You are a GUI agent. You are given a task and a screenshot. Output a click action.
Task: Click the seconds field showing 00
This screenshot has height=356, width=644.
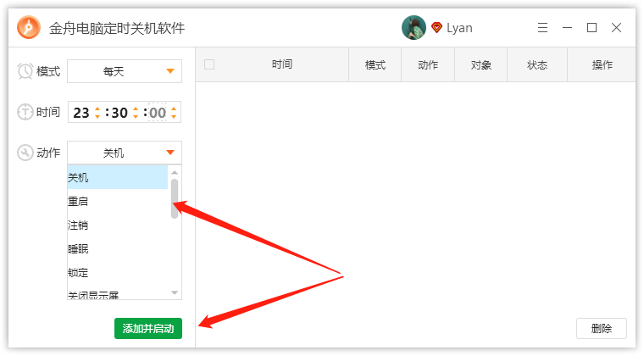158,113
